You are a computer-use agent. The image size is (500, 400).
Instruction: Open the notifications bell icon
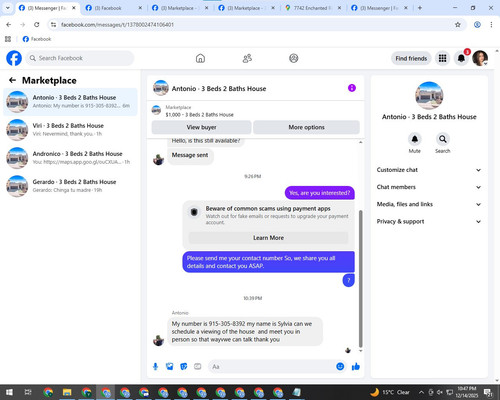point(461,58)
